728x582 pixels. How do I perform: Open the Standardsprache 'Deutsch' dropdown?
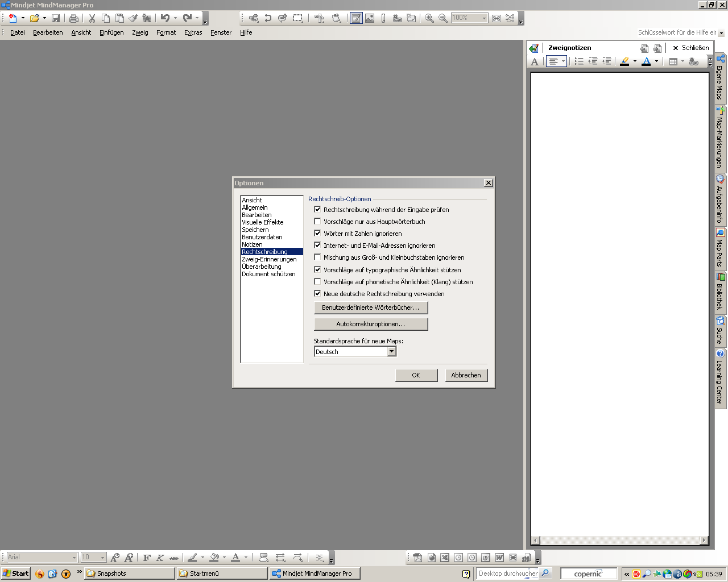(x=391, y=352)
